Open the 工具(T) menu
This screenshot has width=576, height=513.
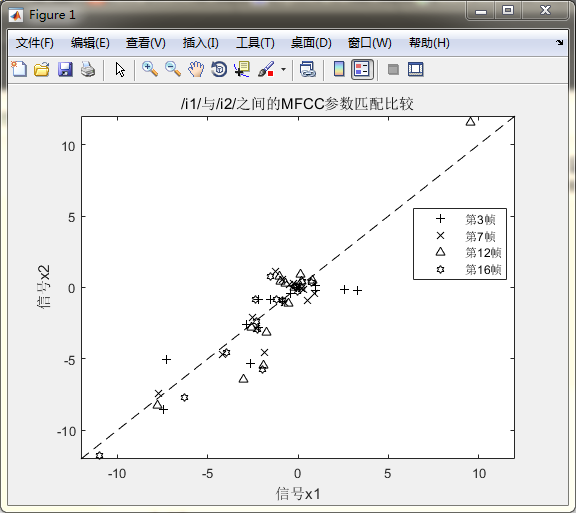[255, 43]
